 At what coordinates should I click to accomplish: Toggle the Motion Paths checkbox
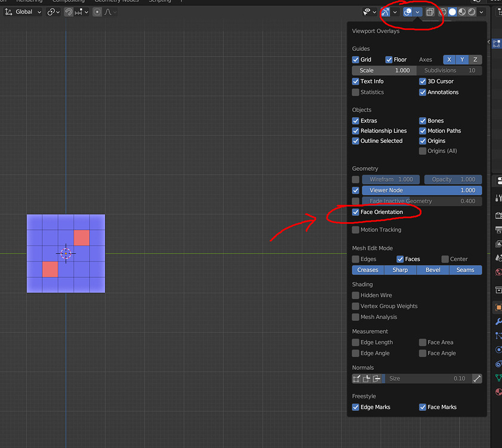pos(424,130)
